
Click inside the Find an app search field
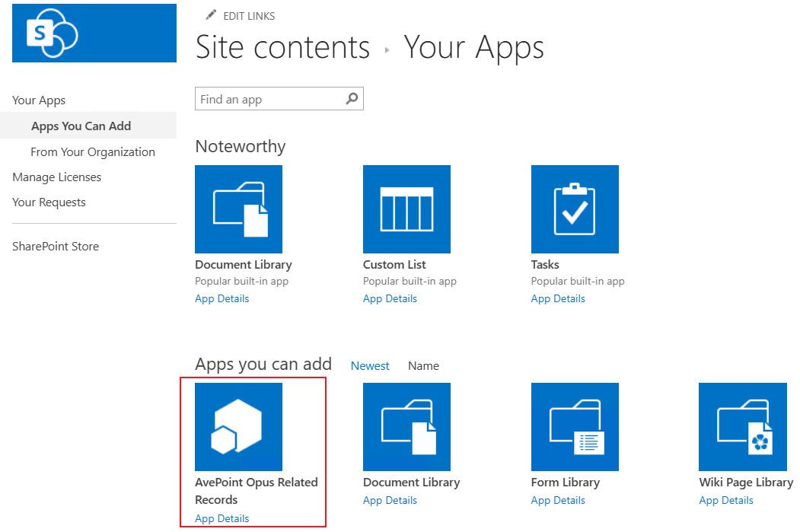(x=266, y=98)
